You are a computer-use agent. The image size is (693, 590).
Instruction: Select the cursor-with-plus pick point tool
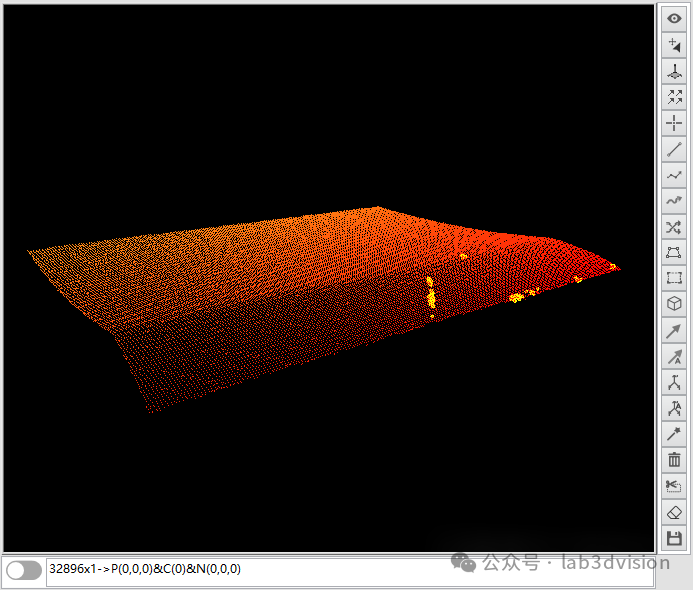coord(674,45)
